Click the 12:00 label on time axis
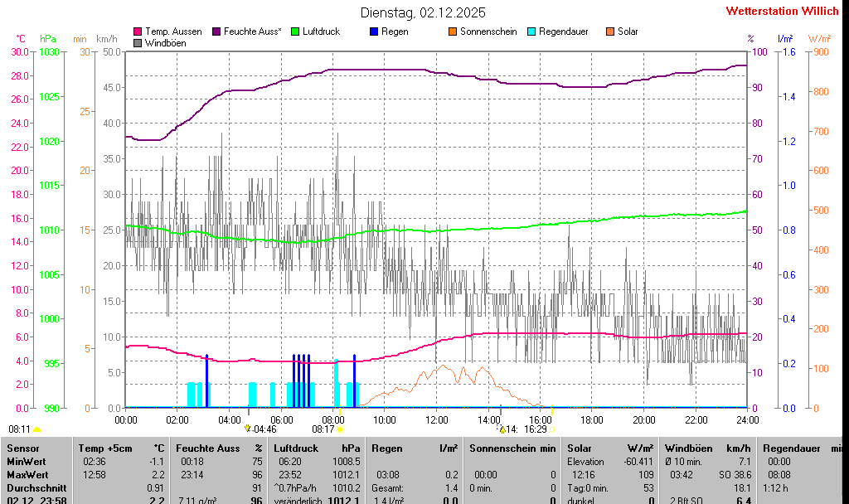 (436, 419)
